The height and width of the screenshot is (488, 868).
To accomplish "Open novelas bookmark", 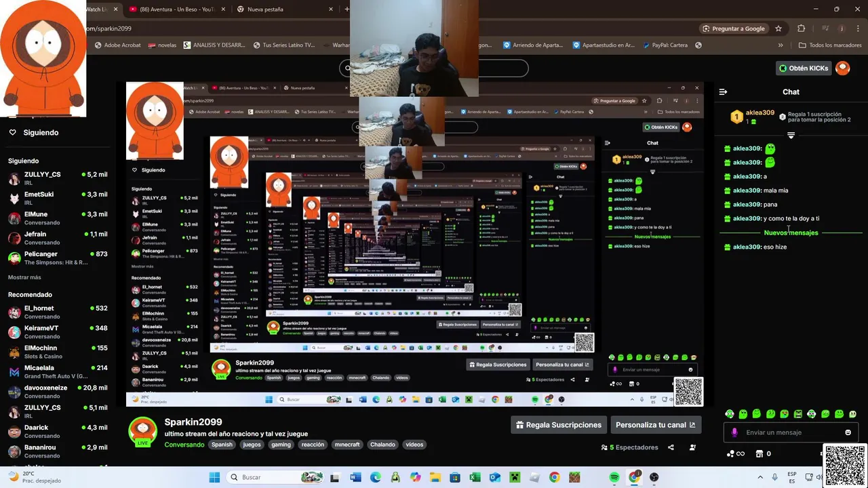I will [x=162, y=45].
